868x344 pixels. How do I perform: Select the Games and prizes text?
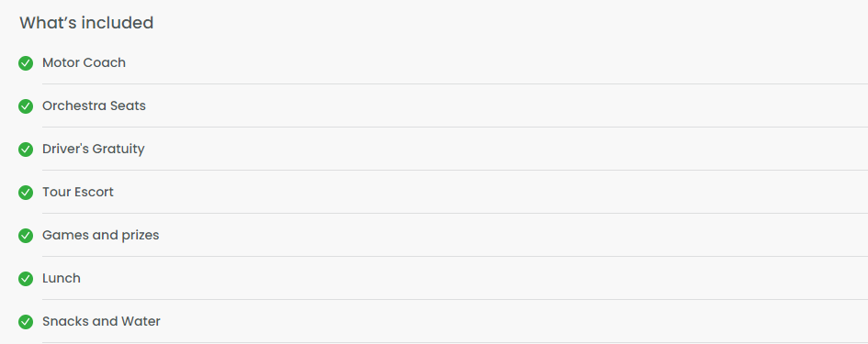pyautogui.click(x=101, y=236)
